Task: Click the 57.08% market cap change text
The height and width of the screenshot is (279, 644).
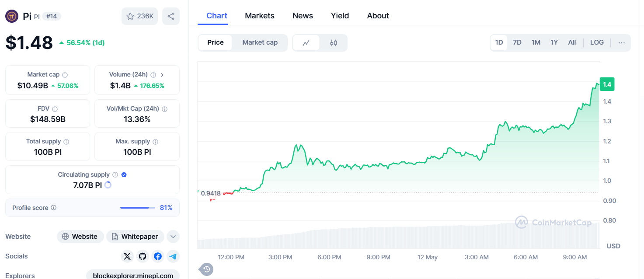Action: click(x=68, y=86)
